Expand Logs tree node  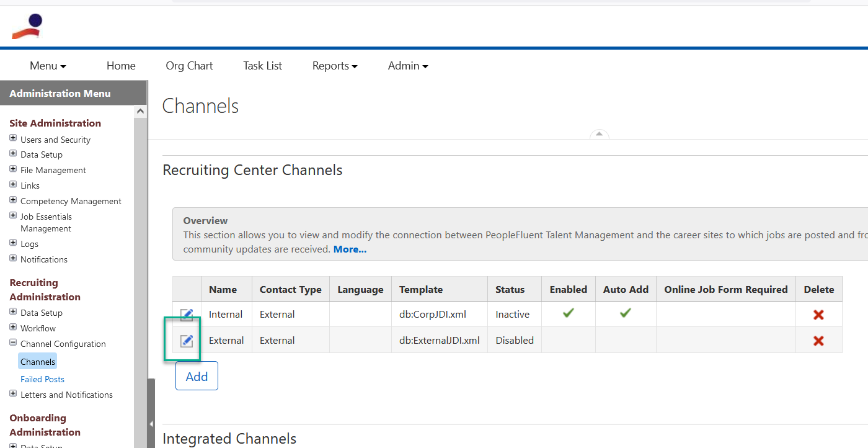(x=13, y=243)
